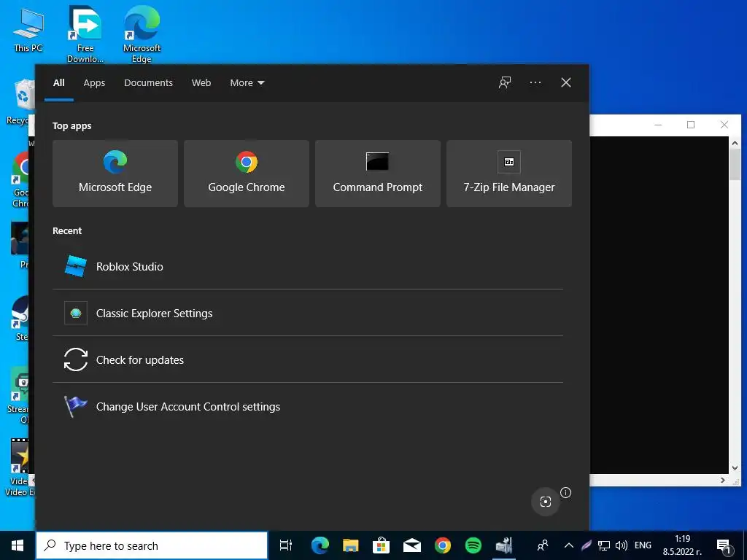Open the Windows Start button

[18, 545]
